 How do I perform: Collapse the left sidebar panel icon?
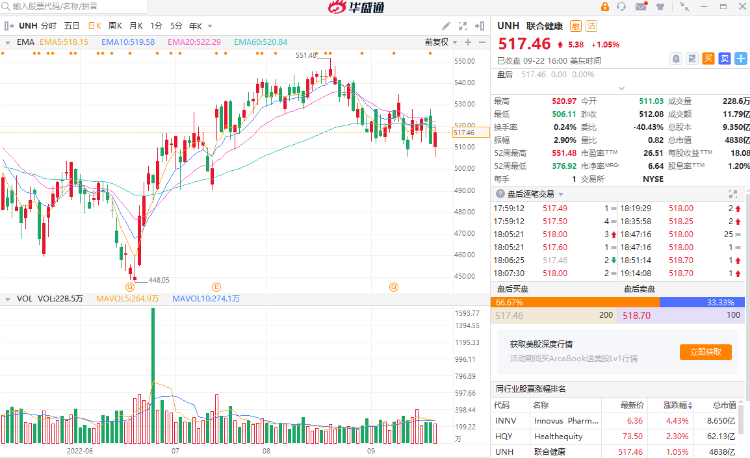9,26
